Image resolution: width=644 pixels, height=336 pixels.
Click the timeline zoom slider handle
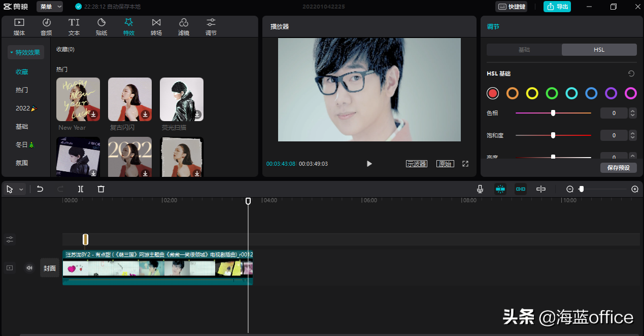pyautogui.click(x=581, y=189)
